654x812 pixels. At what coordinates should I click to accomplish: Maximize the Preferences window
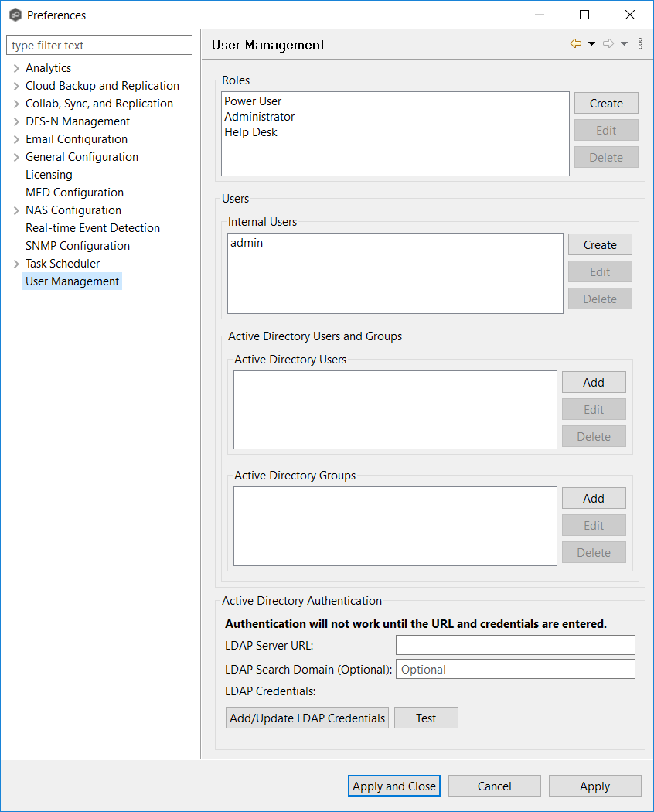point(584,15)
